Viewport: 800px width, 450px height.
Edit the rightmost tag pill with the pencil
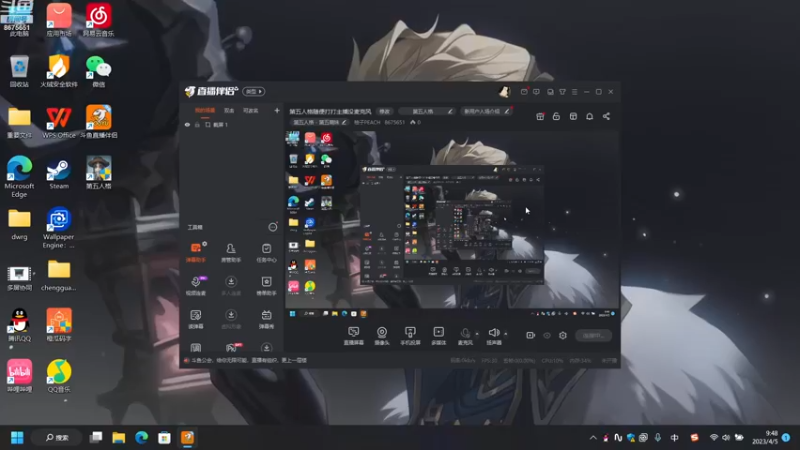click(485, 111)
